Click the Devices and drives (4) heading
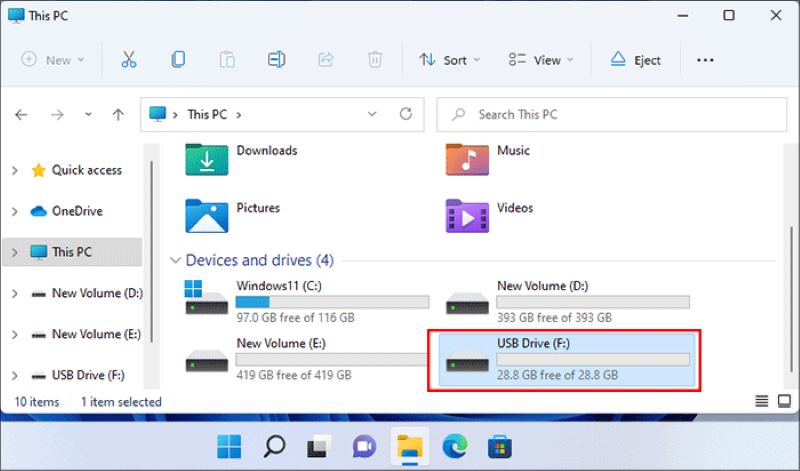 (x=259, y=260)
